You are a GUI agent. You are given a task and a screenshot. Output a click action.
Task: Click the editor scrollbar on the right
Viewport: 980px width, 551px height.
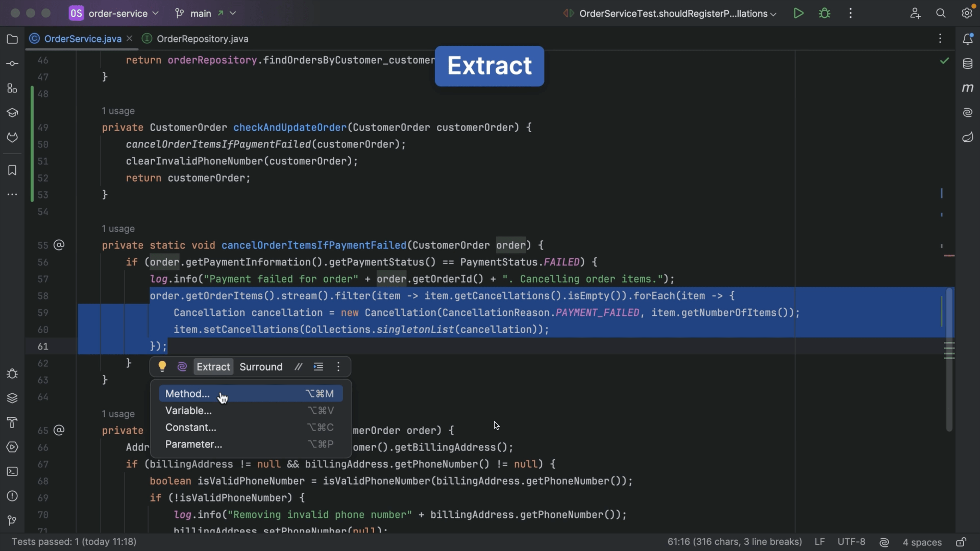click(x=949, y=361)
